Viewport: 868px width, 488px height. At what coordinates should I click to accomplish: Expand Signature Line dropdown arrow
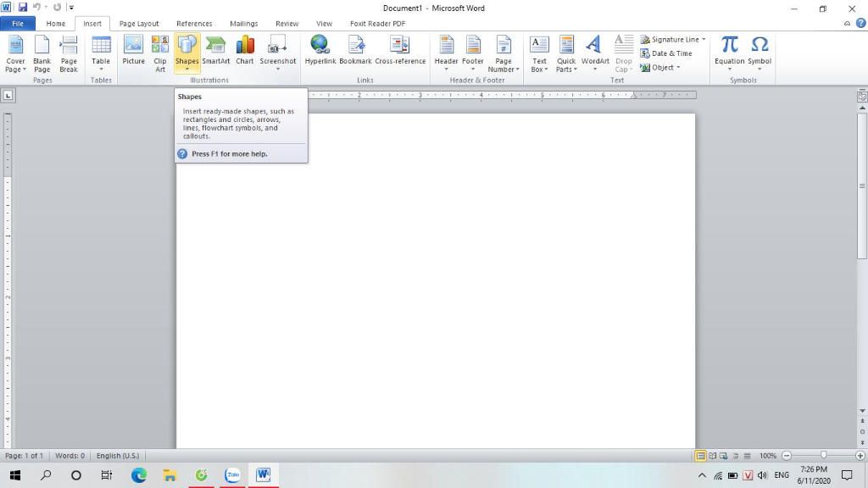pos(704,39)
